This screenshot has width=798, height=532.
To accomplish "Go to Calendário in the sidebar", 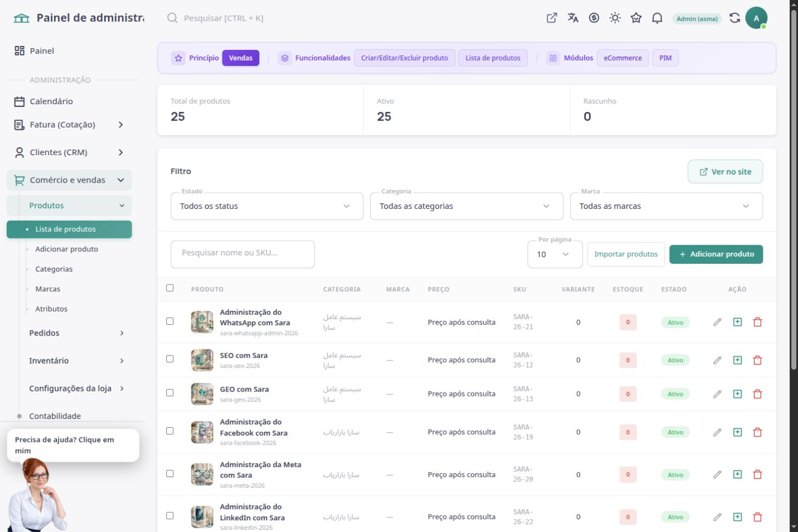I will [51, 101].
